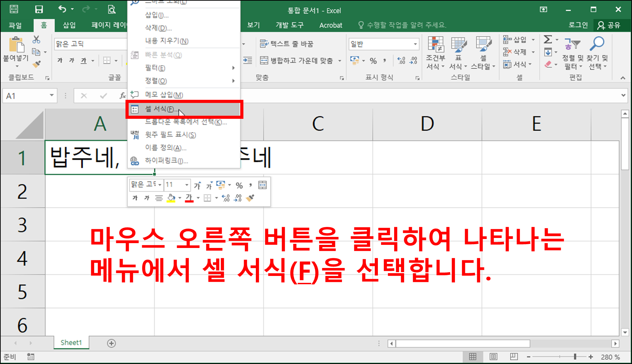Collapse the ribbon with the caret

(x=623, y=78)
